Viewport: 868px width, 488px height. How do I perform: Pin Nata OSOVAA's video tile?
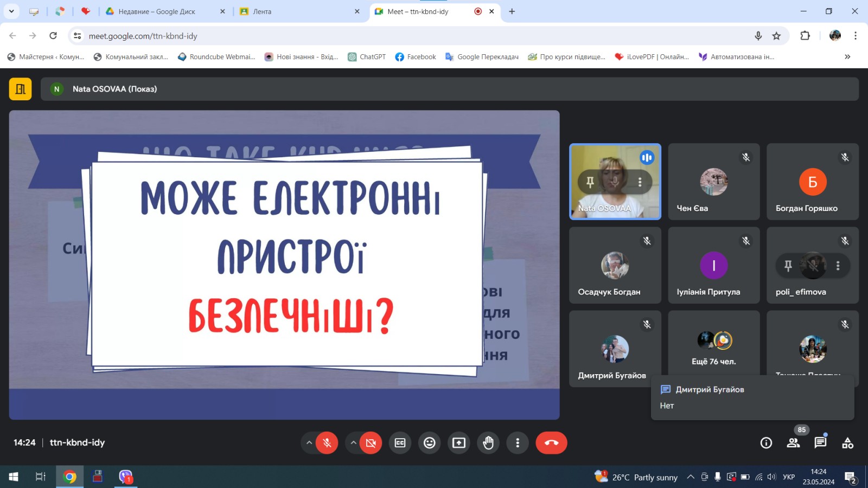point(590,182)
